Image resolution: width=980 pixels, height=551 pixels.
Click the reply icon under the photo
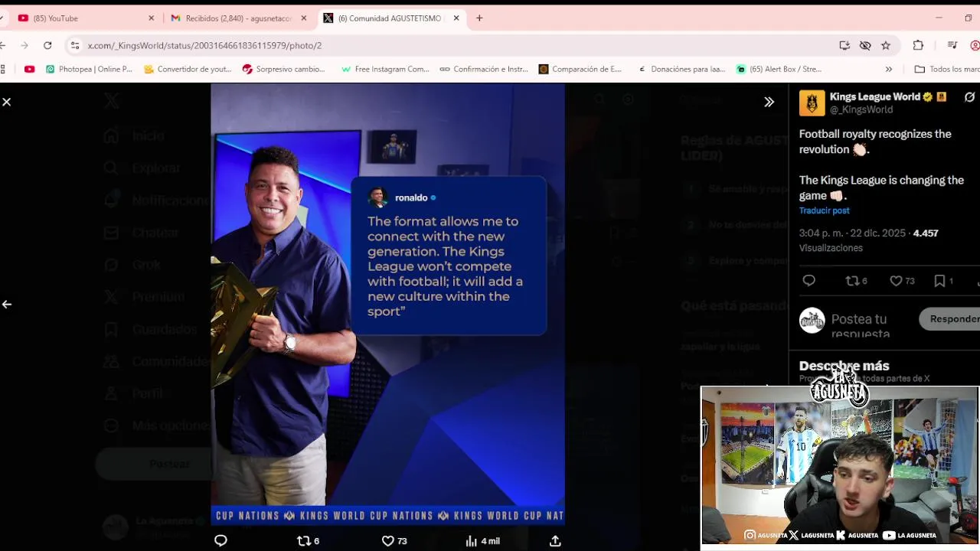[x=220, y=541]
